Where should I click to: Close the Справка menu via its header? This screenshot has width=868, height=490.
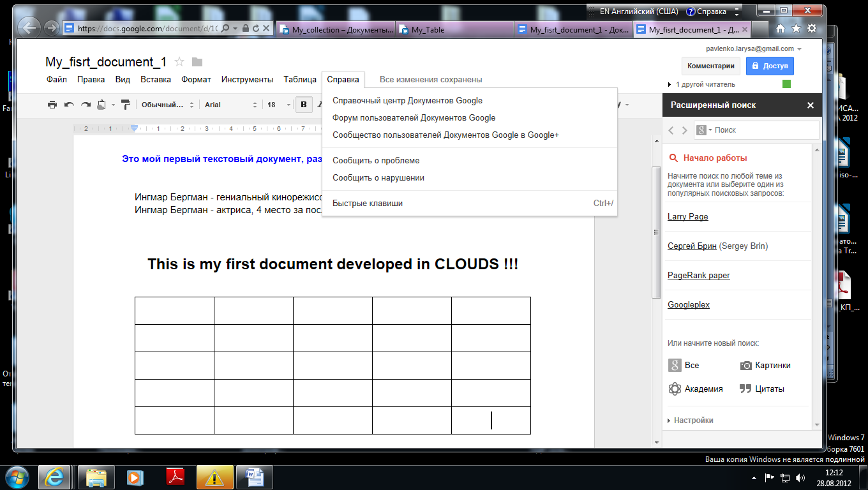point(343,80)
